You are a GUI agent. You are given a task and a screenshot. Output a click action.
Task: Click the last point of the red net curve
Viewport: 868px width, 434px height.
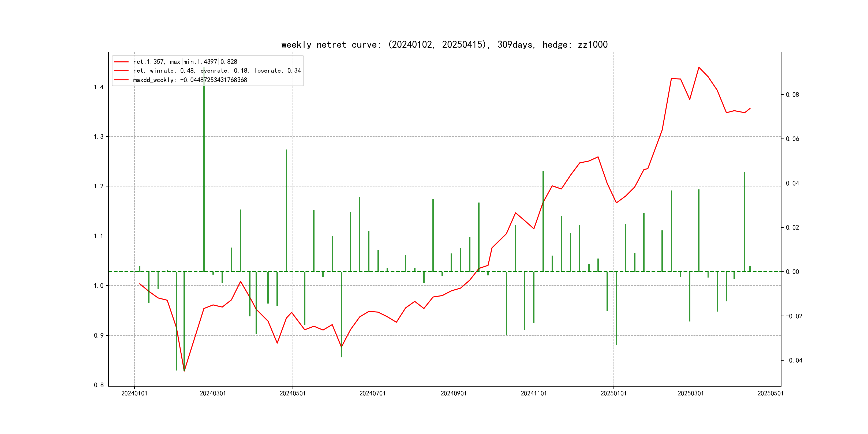pyautogui.click(x=750, y=108)
